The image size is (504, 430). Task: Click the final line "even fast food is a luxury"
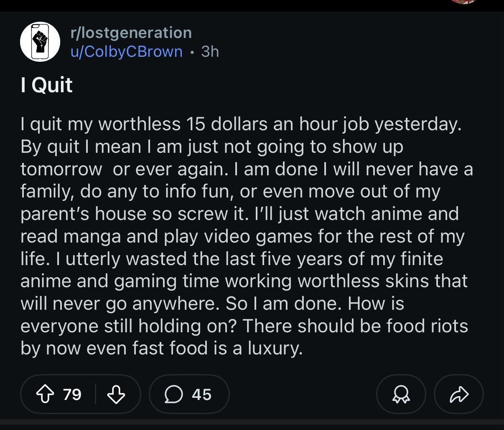(161, 348)
